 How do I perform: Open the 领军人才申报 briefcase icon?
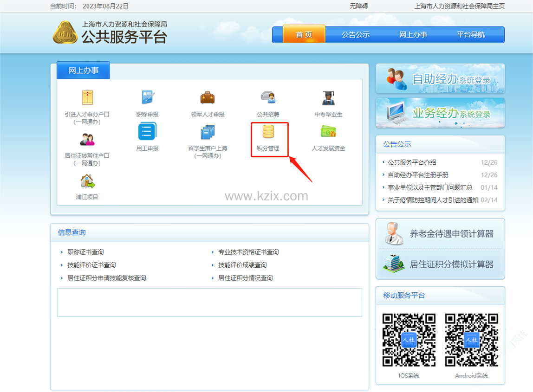tap(208, 98)
